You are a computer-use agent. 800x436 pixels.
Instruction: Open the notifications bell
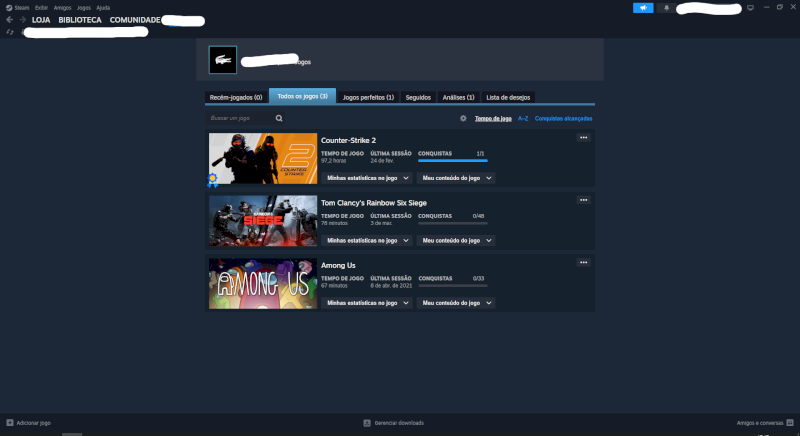pyautogui.click(x=666, y=8)
